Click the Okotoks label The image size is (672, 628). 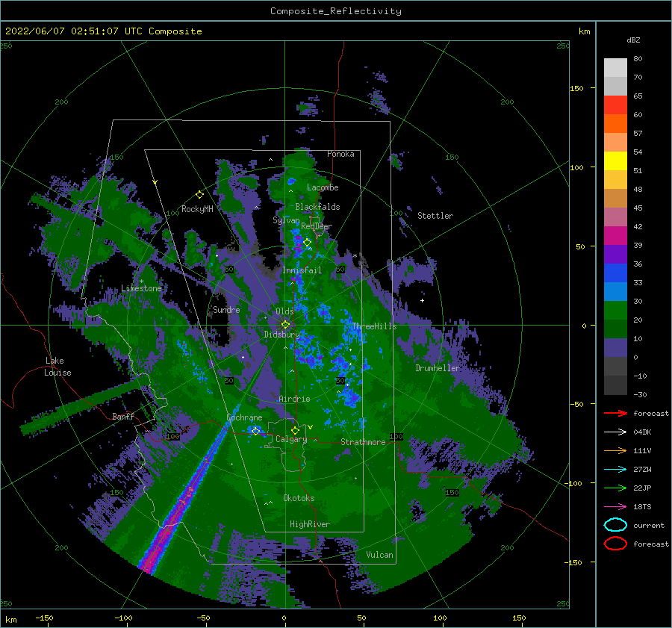pyautogui.click(x=299, y=498)
